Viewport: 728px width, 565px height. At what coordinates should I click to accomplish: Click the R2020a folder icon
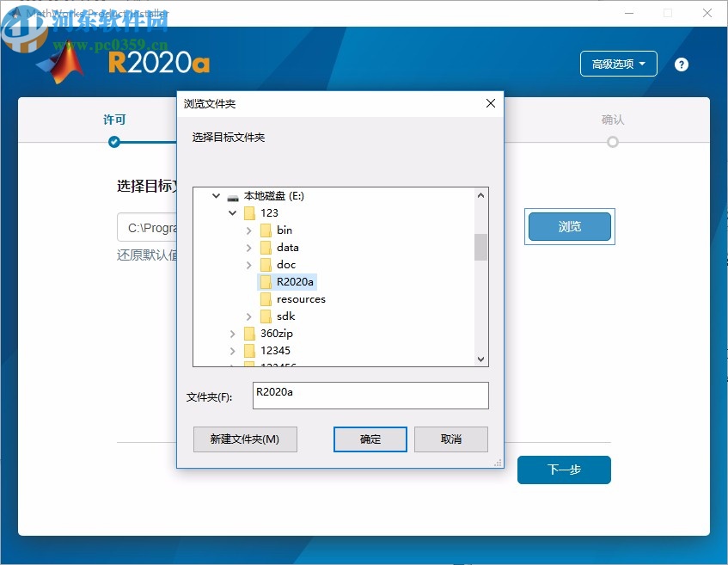pos(266,281)
